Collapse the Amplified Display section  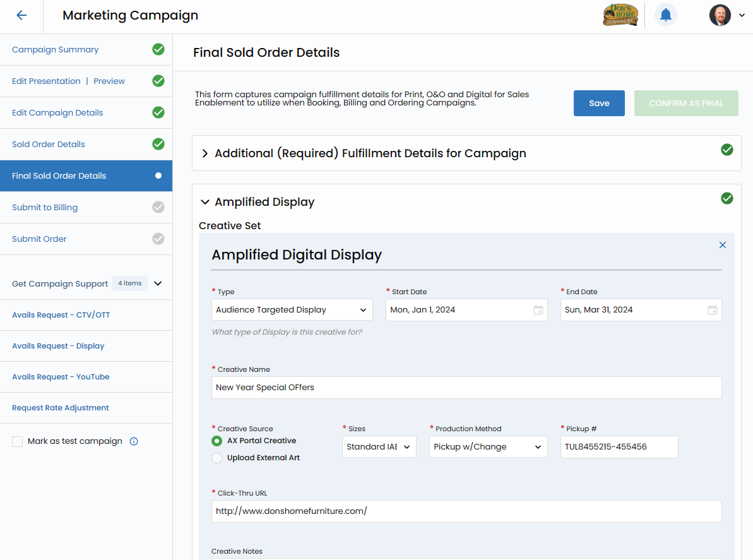coord(205,202)
